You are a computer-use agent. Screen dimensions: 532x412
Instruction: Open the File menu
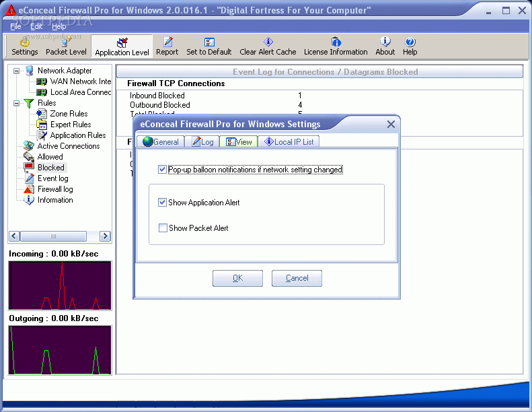tap(15, 26)
